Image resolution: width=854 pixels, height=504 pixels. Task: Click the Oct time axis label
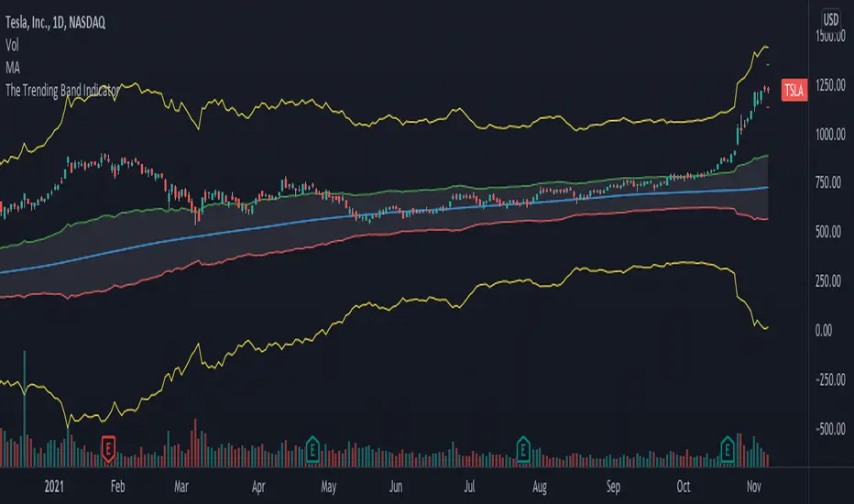683,487
